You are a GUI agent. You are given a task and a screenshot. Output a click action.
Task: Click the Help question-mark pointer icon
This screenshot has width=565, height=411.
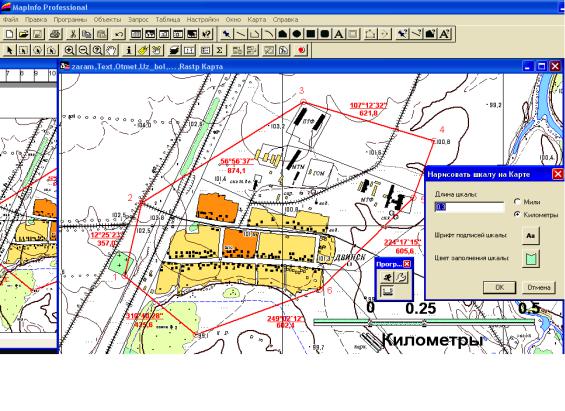click(x=206, y=34)
